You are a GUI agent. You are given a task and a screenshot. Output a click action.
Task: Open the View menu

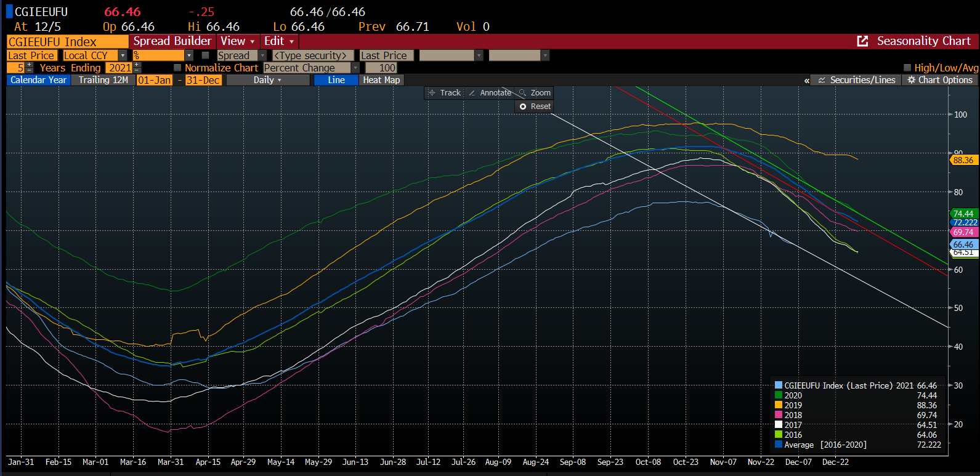coord(237,41)
